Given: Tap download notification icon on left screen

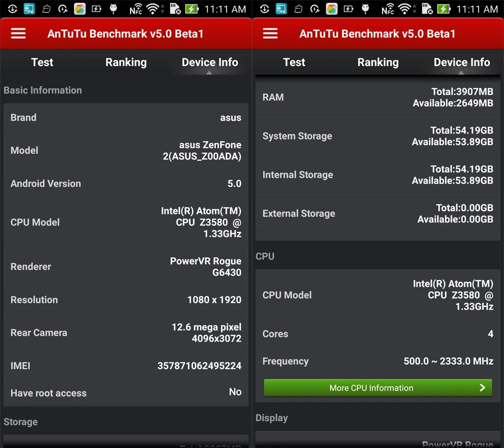Looking at the screenshot, I should (x=12, y=9).
